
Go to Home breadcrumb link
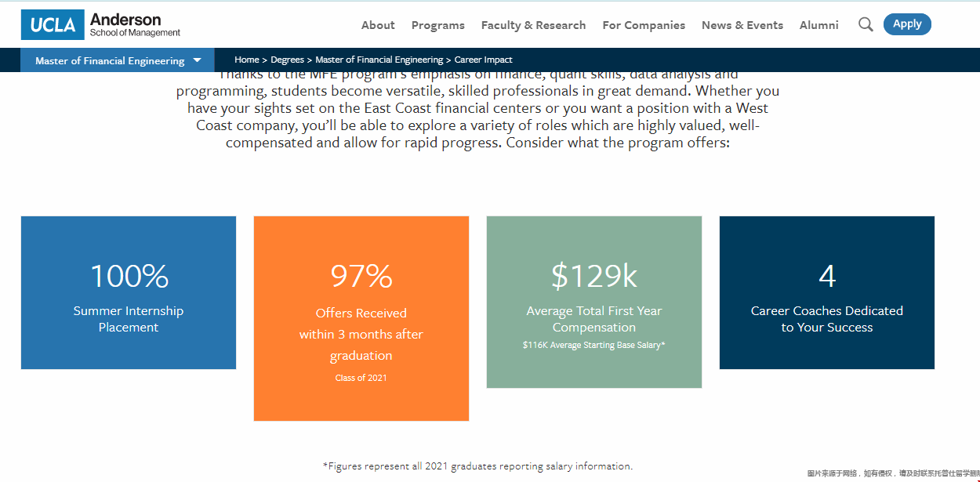(247, 60)
